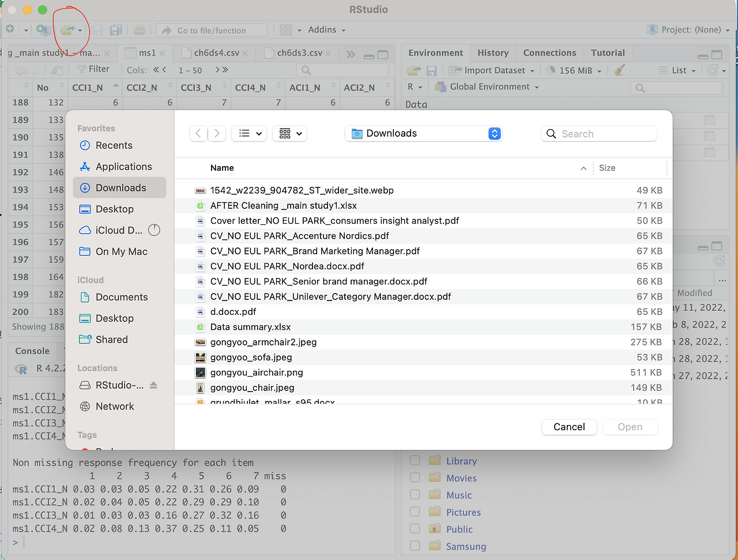The height and width of the screenshot is (560, 738).
Task: Check the Movies folder checkbox
Action: (x=415, y=478)
